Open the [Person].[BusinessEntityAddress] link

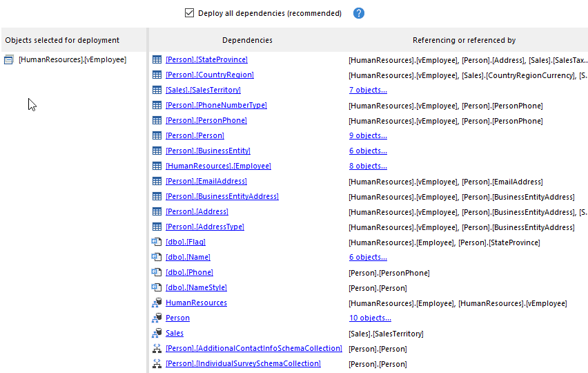click(x=222, y=197)
